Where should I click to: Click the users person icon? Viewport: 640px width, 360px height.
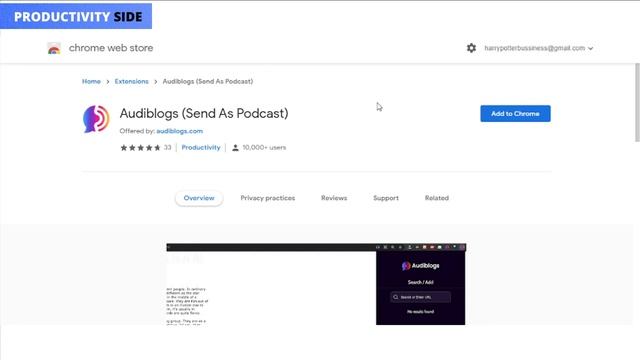click(x=235, y=148)
